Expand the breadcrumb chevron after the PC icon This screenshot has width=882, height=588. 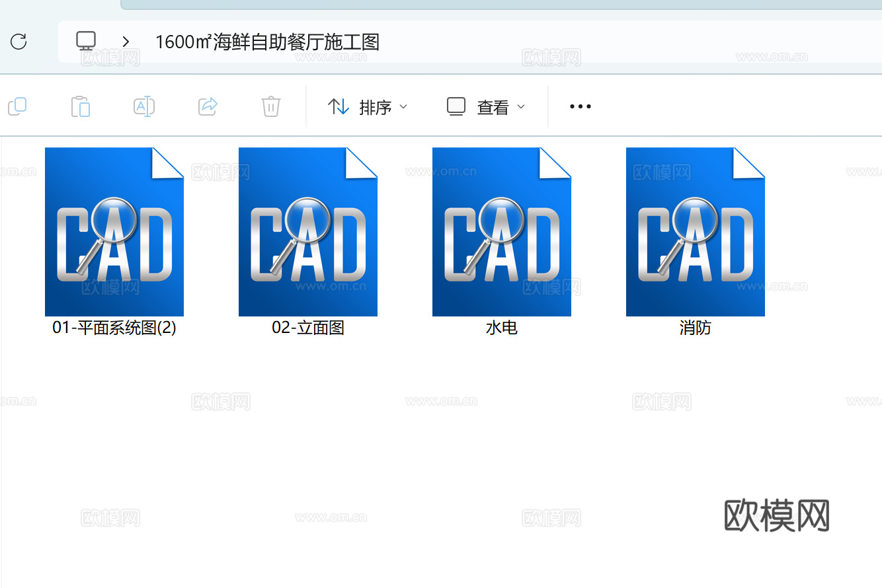[x=126, y=42]
